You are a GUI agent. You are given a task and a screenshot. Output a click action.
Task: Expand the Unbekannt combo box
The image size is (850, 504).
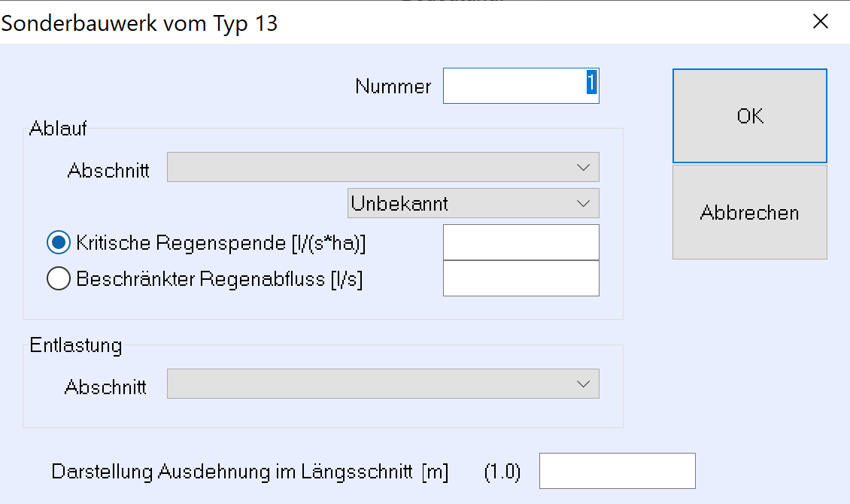click(x=473, y=203)
